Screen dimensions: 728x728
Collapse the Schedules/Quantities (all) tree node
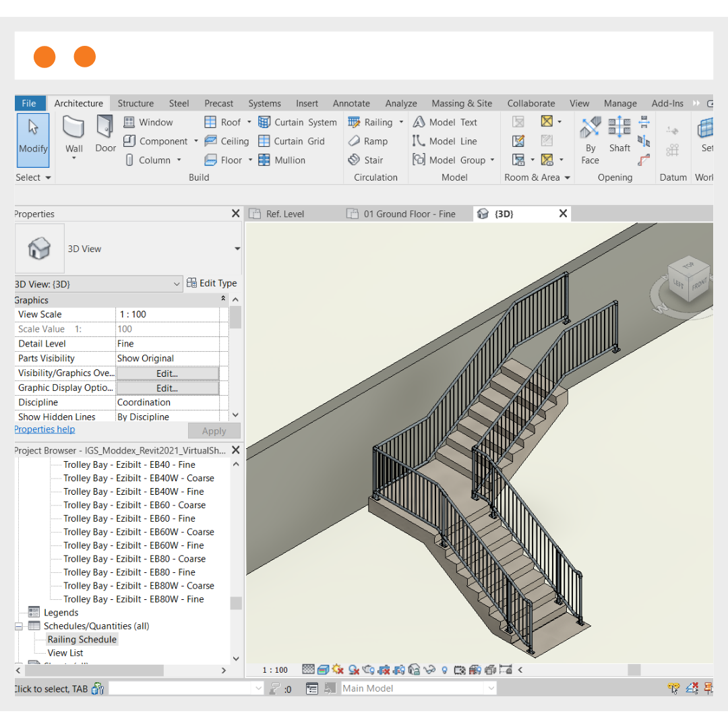(19, 626)
